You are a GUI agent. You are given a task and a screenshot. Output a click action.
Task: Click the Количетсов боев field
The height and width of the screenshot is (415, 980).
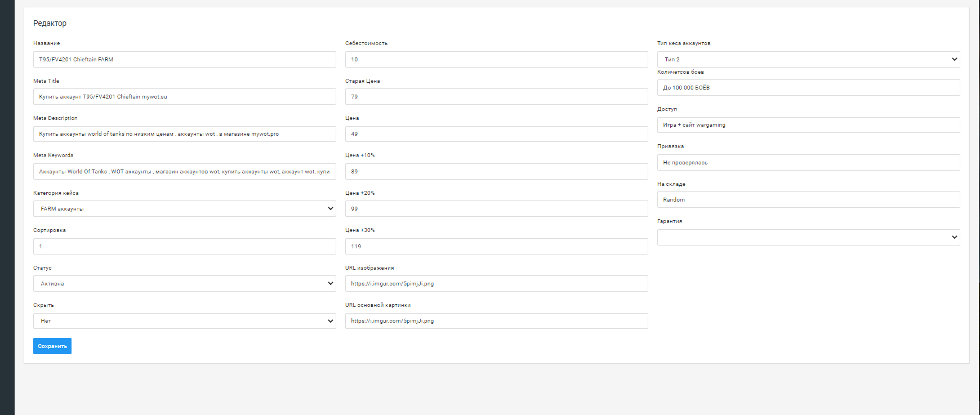[808, 87]
